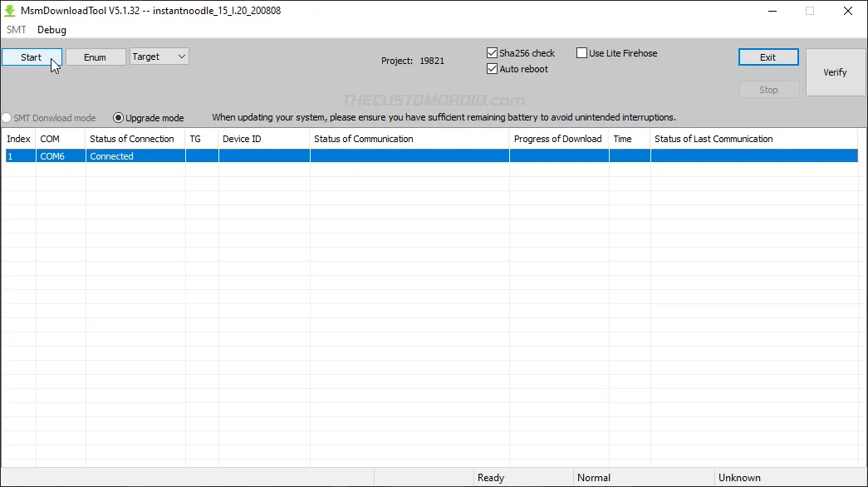Open the Debug menu

pos(51,30)
